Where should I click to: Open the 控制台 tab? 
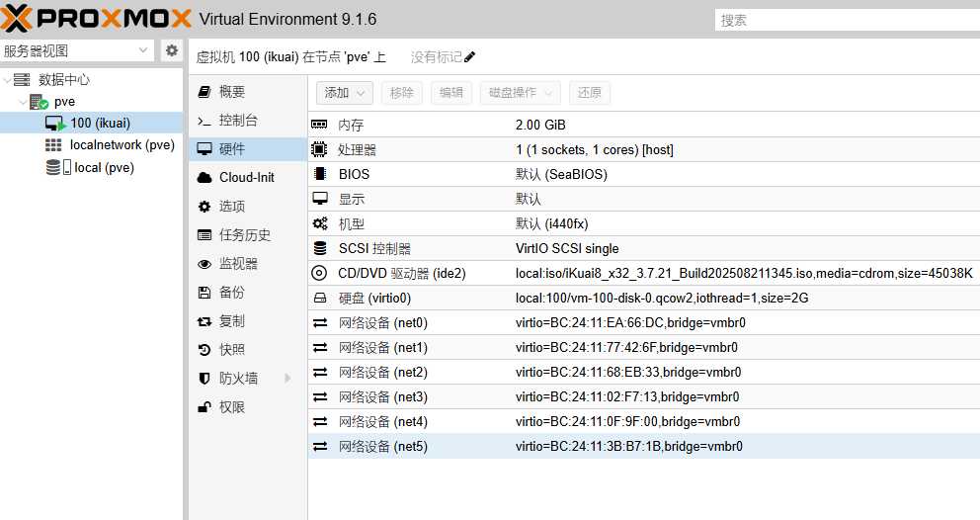(x=248, y=121)
